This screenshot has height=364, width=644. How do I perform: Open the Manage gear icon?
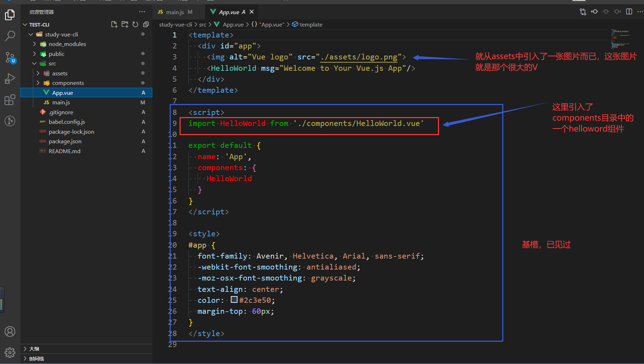coord(10,352)
